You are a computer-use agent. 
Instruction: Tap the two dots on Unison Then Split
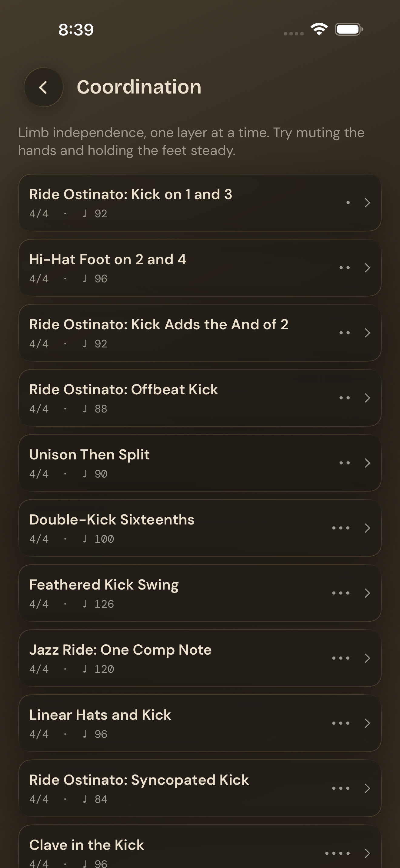click(344, 463)
